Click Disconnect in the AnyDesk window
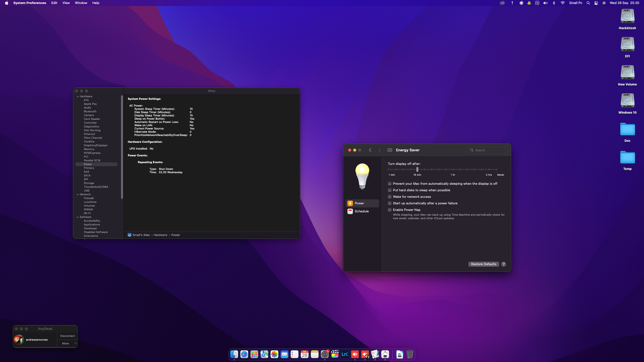The width and height of the screenshot is (644, 362). (67, 336)
